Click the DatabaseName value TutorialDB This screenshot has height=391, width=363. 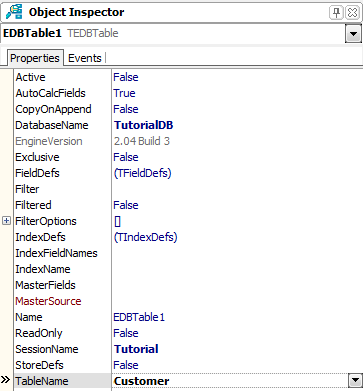[143, 125]
